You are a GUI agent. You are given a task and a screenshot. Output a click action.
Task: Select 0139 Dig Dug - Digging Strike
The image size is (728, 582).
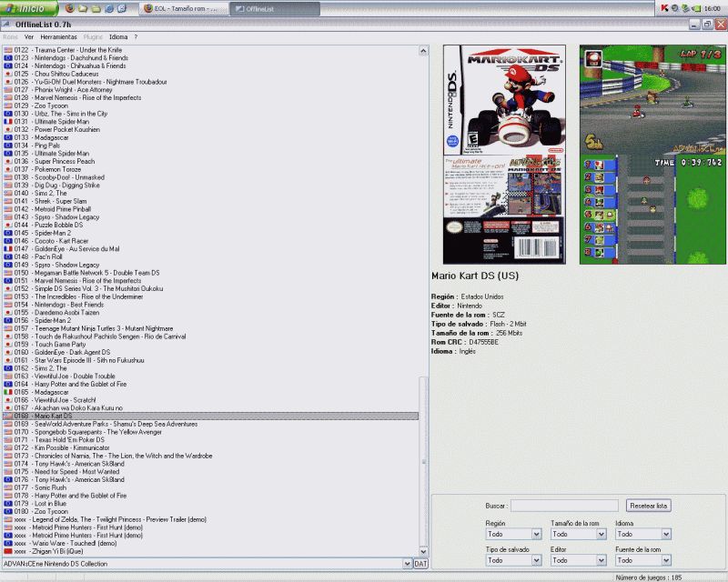tap(210, 186)
